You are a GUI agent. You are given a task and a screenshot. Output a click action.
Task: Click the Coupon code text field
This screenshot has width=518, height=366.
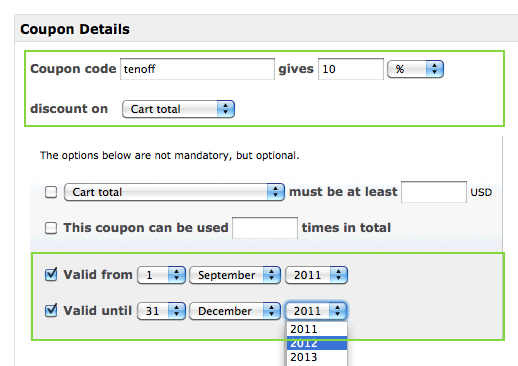pyautogui.click(x=197, y=69)
